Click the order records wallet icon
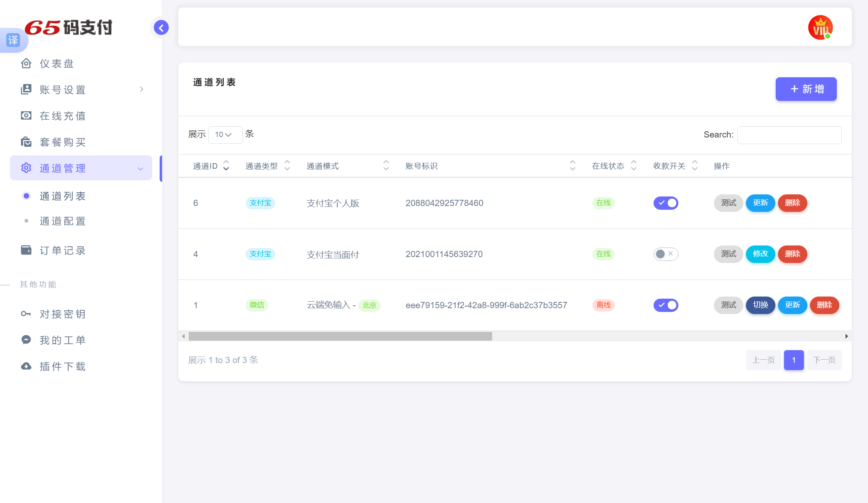 coord(26,250)
